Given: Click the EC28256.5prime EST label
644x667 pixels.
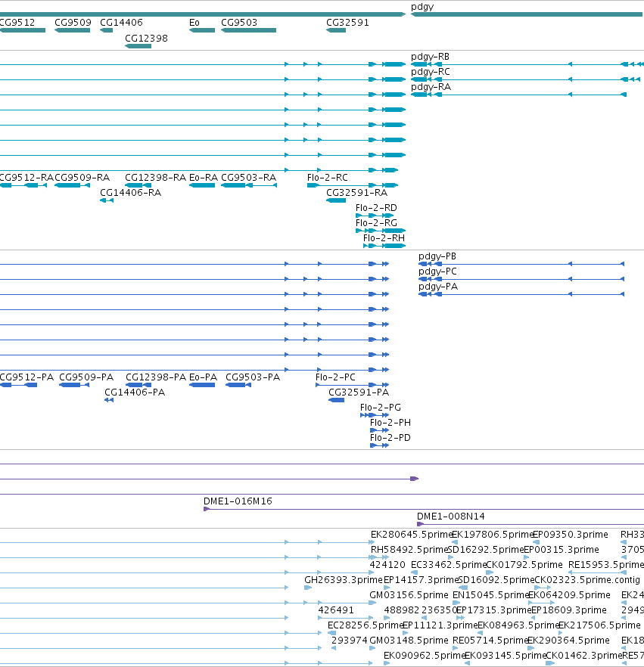Looking at the screenshot, I should click(x=366, y=625).
